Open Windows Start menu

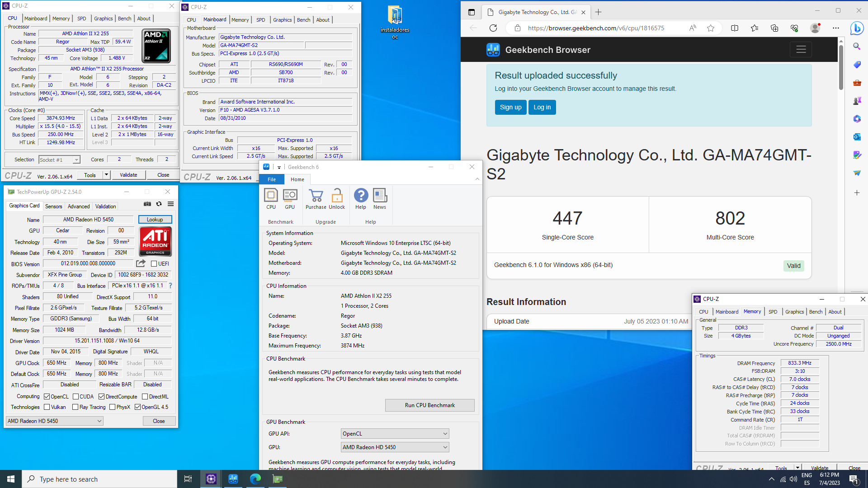click(11, 479)
